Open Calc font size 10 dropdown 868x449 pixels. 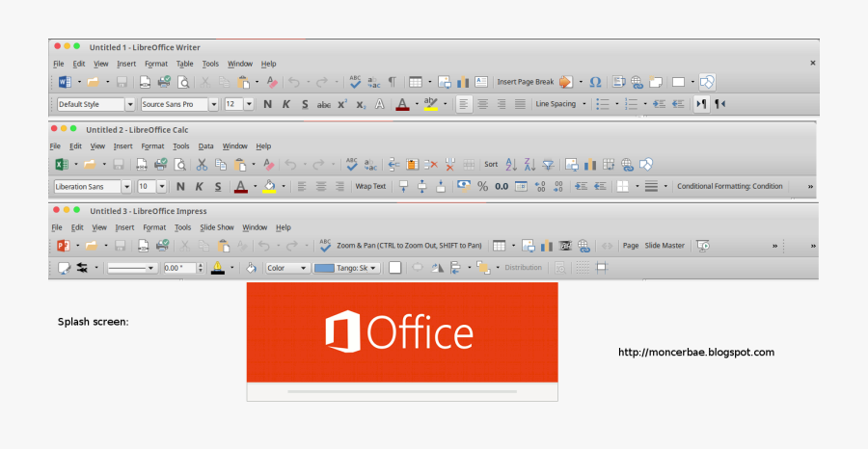pyautogui.click(x=162, y=186)
